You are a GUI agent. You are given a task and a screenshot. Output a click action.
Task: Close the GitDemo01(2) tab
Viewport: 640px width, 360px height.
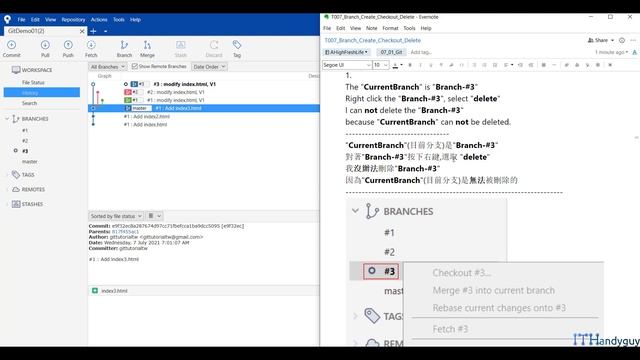pyautogui.click(x=82, y=31)
